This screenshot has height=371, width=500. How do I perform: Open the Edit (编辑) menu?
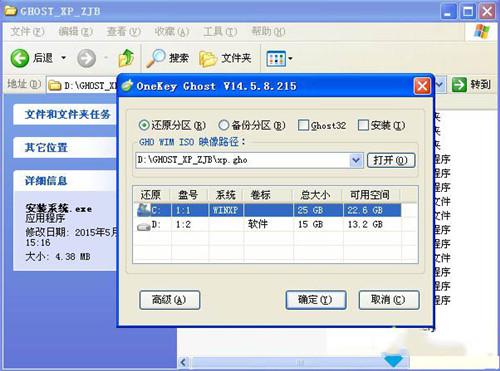click(75, 32)
